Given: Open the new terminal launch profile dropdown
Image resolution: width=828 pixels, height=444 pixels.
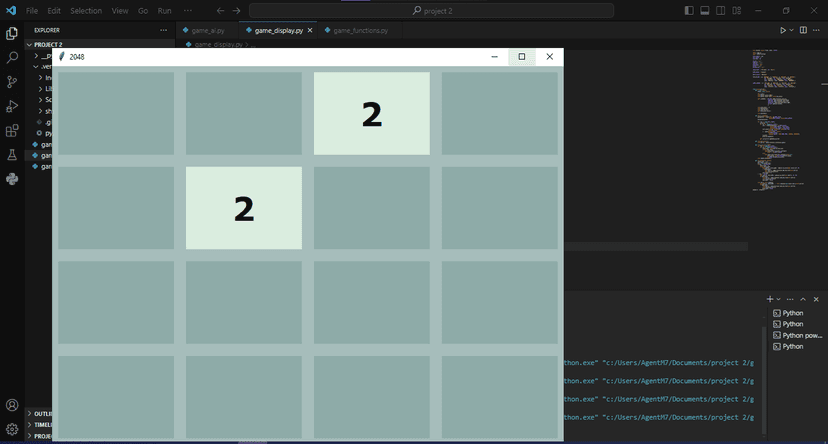Looking at the screenshot, I should click(777, 299).
